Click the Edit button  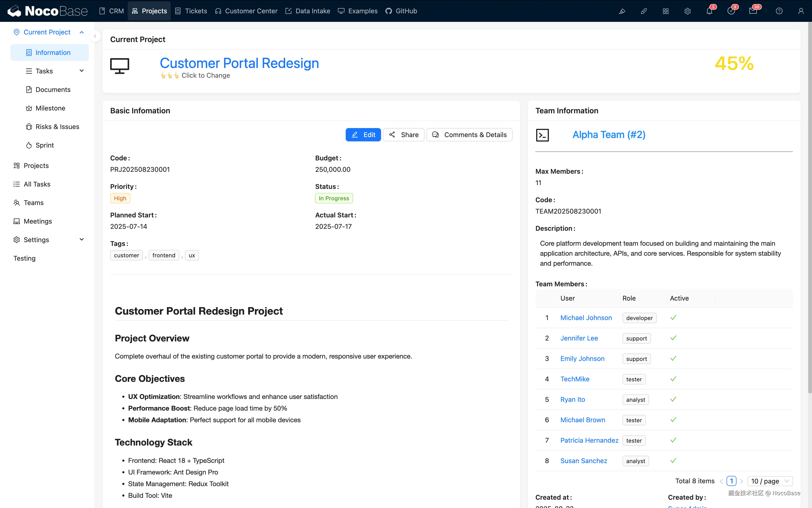coord(363,135)
